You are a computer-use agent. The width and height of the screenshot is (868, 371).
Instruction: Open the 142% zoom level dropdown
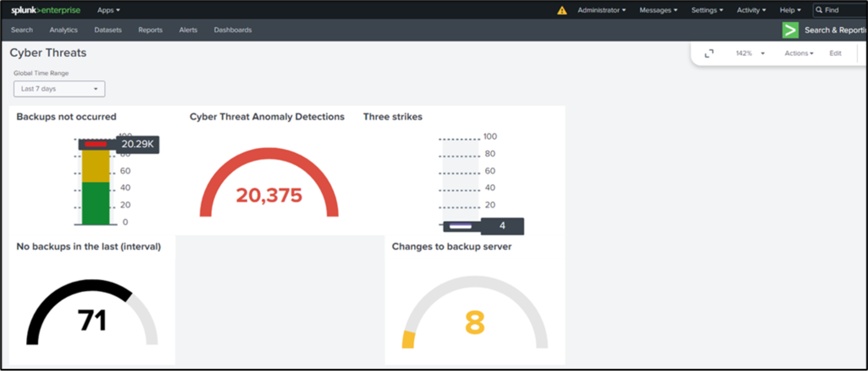pyautogui.click(x=750, y=54)
